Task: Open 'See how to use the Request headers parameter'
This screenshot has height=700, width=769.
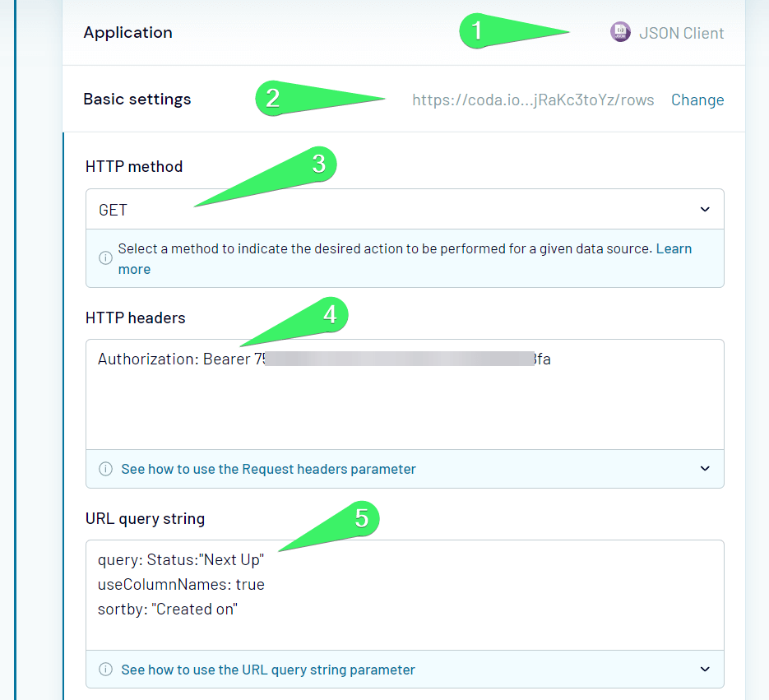Action: 268,469
